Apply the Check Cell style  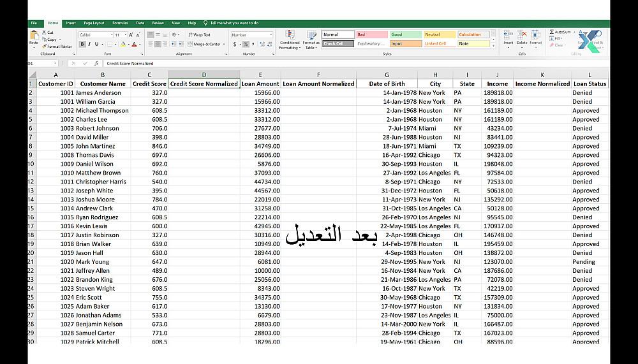338,43
